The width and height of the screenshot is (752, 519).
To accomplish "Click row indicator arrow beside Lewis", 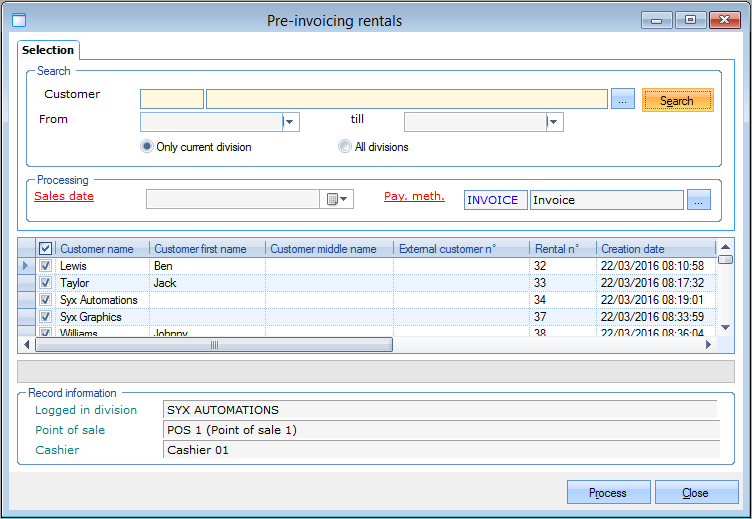I will [x=27, y=266].
